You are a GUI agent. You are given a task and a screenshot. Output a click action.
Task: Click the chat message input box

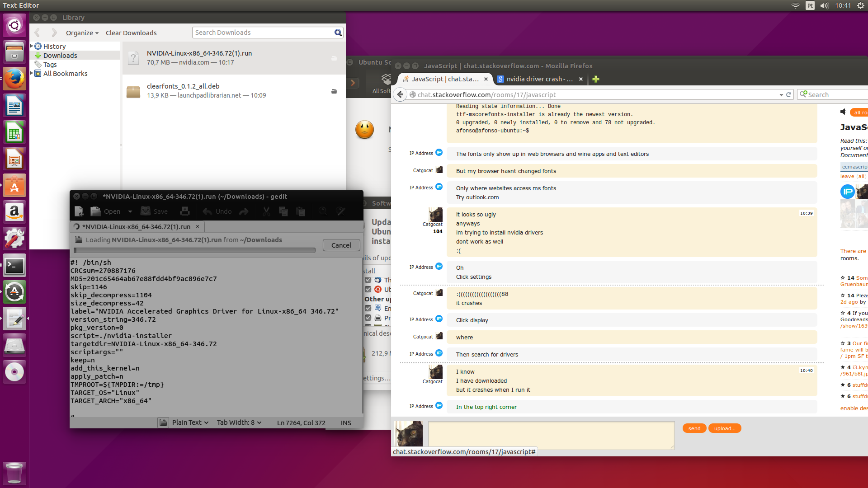pos(552,435)
